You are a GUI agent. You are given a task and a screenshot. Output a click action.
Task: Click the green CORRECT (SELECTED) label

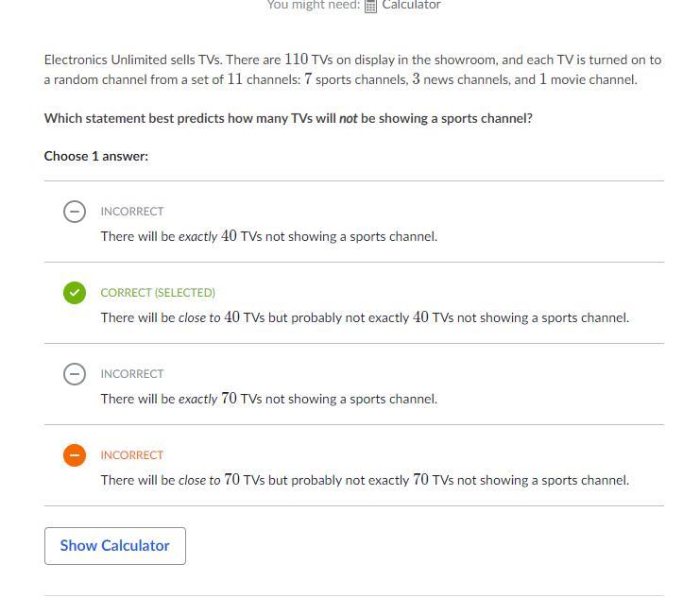(158, 293)
